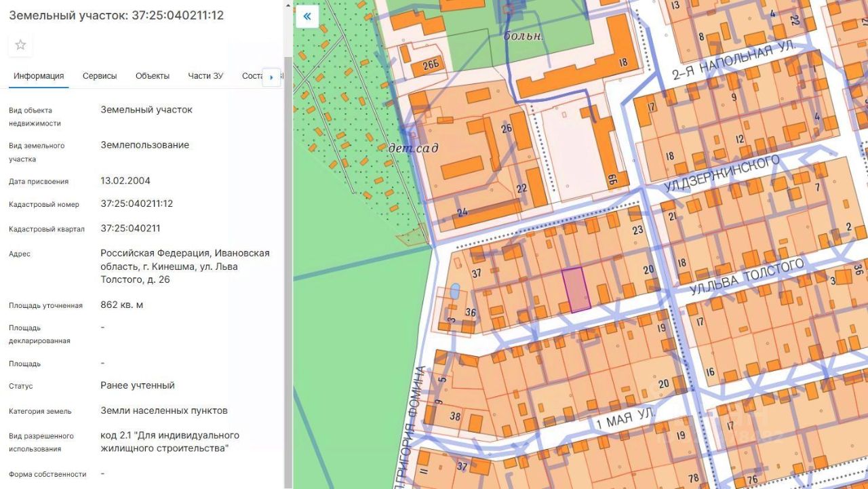The height and width of the screenshot is (489, 868).
Task: Click the 'Кадастровый квартал' label
Action: [47, 229]
